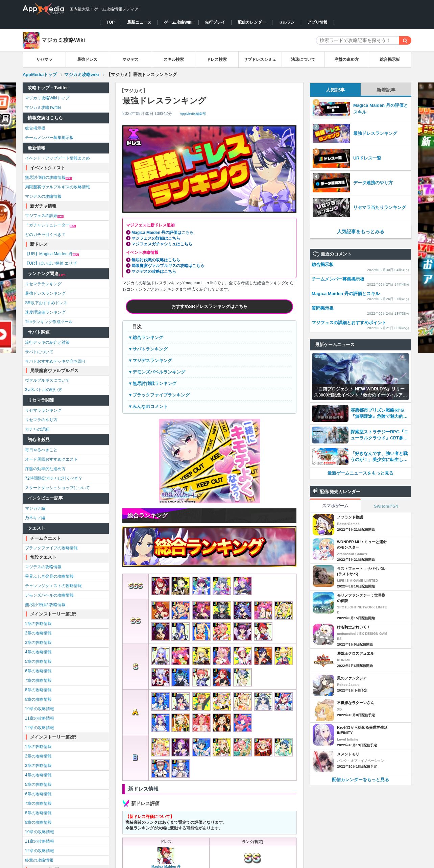Open AppMediaトップ breadcrumb link
This screenshot has width=434, height=868.
click(40, 75)
